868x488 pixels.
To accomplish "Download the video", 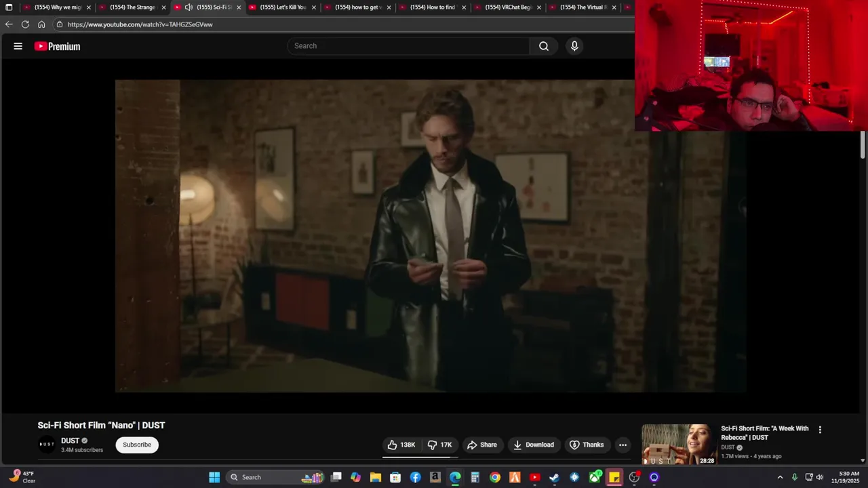I will click(x=534, y=445).
